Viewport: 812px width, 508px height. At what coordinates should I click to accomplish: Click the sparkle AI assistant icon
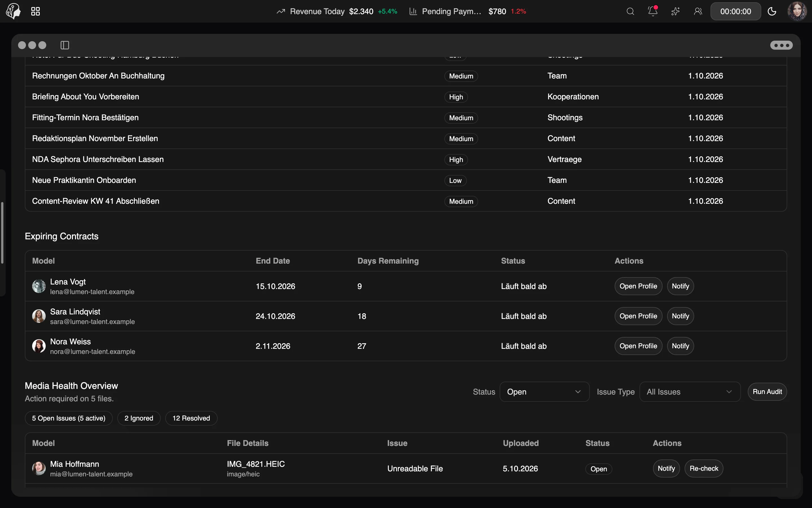coord(675,11)
